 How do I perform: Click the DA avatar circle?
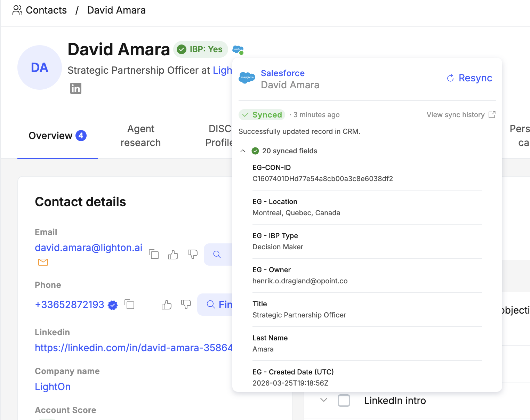tap(40, 67)
